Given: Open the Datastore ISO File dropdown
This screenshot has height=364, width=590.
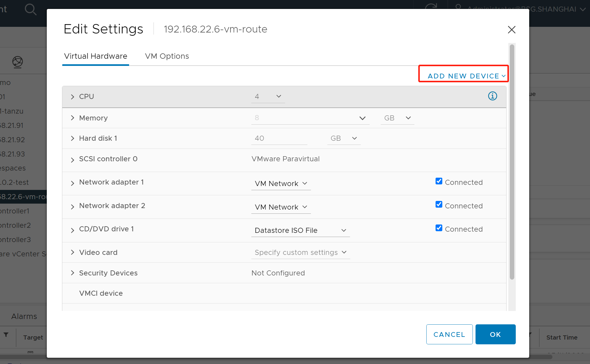Looking at the screenshot, I should 301,230.
